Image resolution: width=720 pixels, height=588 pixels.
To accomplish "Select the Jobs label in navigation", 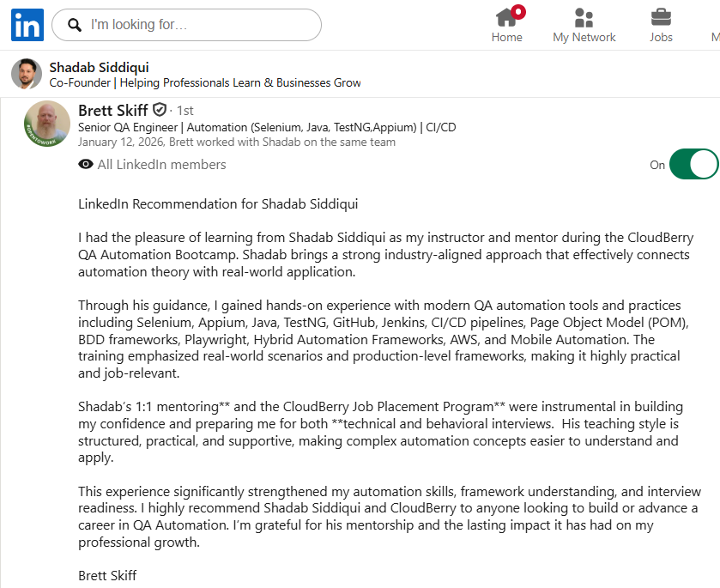I will (x=661, y=37).
